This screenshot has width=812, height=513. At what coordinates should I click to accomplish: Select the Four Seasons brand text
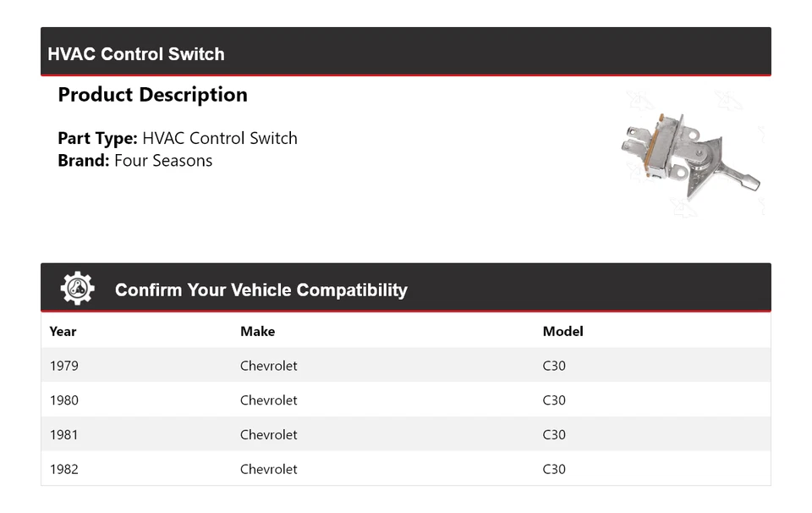tap(163, 161)
